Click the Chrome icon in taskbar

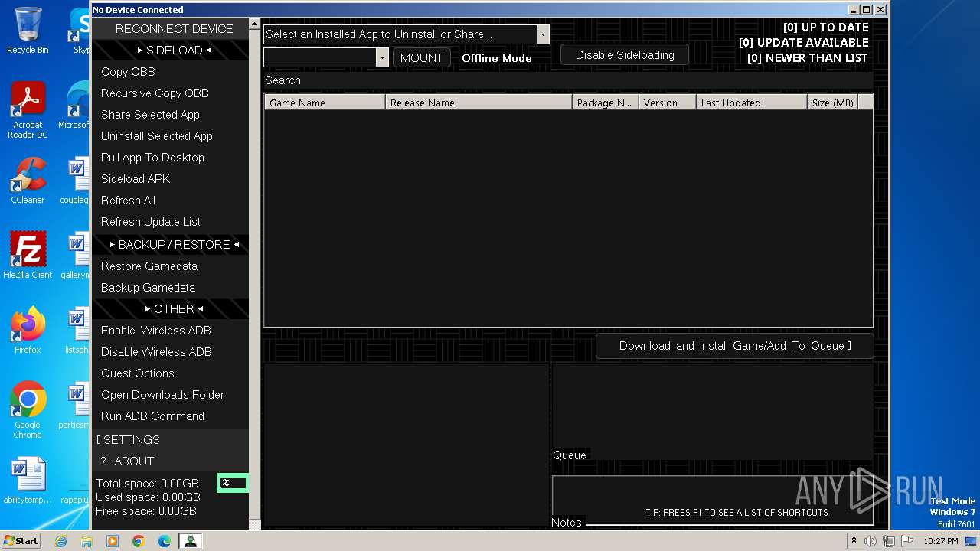pyautogui.click(x=139, y=541)
